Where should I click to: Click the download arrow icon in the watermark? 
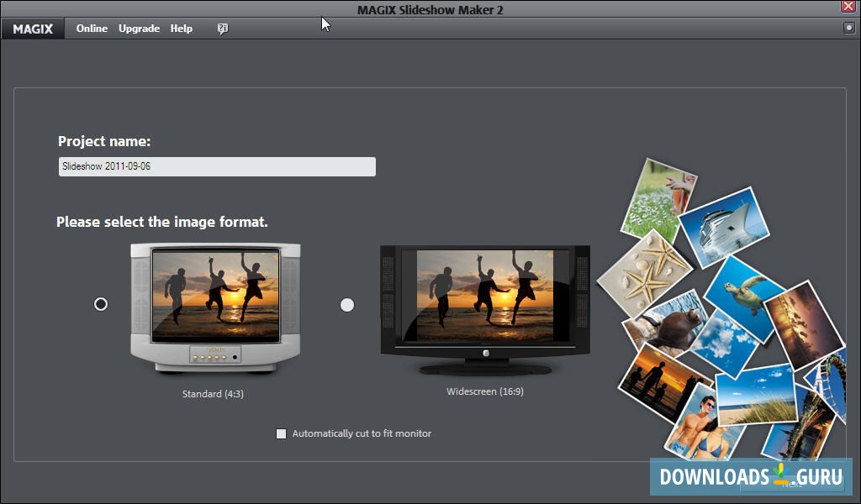tap(779, 475)
